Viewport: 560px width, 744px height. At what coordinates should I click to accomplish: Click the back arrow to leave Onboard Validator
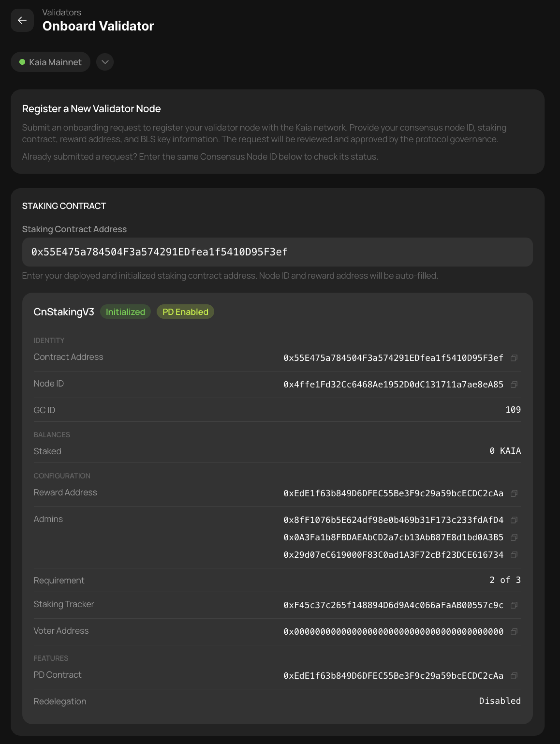click(22, 20)
